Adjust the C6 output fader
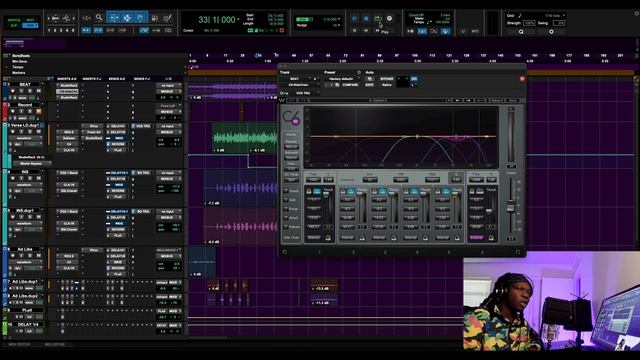640x360 pixels. (511, 207)
